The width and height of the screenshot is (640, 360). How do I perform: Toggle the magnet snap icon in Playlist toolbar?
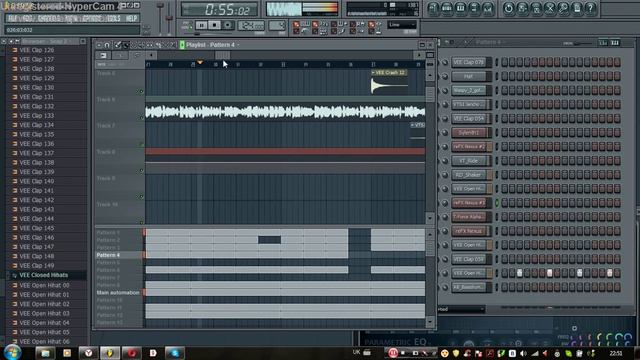[x=107, y=45]
